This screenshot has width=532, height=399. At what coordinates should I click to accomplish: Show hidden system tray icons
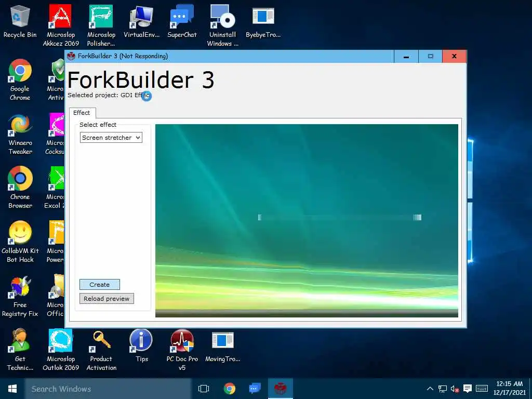point(430,389)
